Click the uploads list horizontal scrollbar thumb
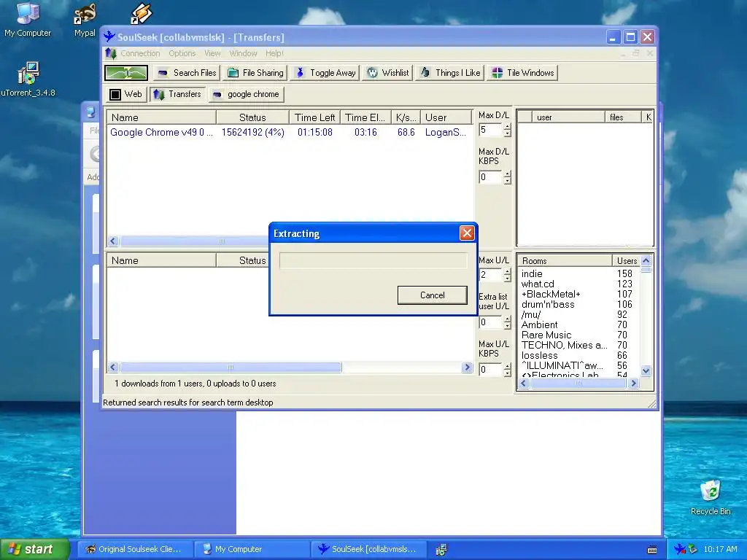 tap(231, 367)
